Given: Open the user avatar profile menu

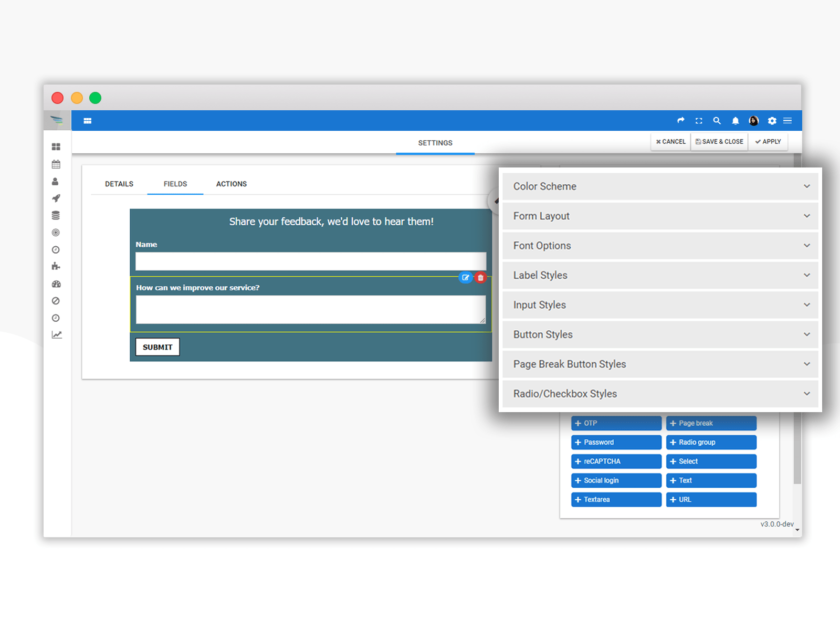Looking at the screenshot, I should [754, 121].
